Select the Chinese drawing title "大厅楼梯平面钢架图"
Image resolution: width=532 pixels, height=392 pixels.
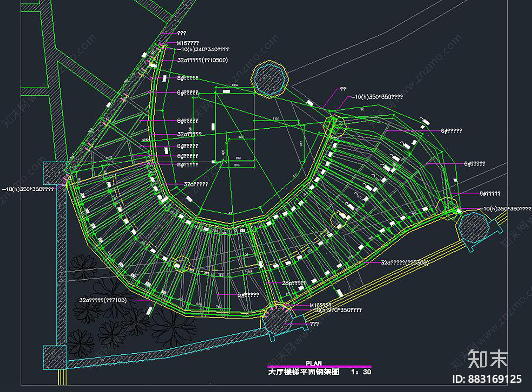tap(304, 372)
